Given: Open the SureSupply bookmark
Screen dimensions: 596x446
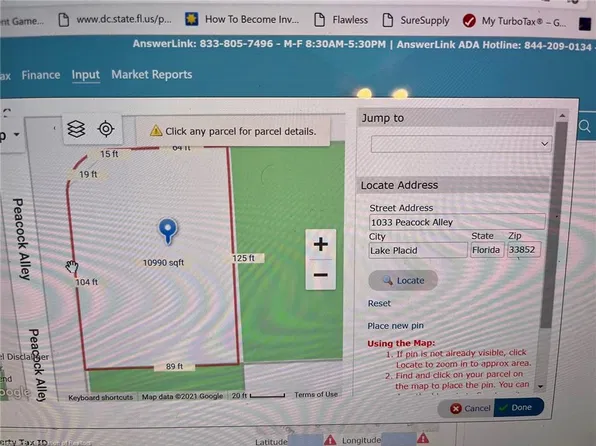Looking at the screenshot, I should (x=416, y=21).
